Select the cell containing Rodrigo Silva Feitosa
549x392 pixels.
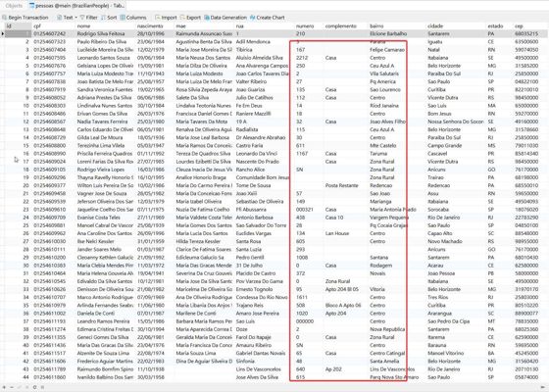(101, 34)
